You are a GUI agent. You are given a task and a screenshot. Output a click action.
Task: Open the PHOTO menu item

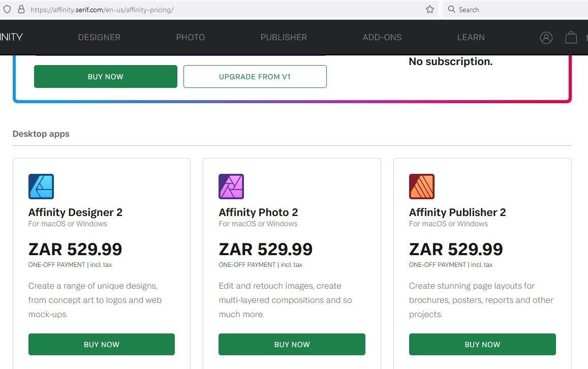tap(191, 37)
